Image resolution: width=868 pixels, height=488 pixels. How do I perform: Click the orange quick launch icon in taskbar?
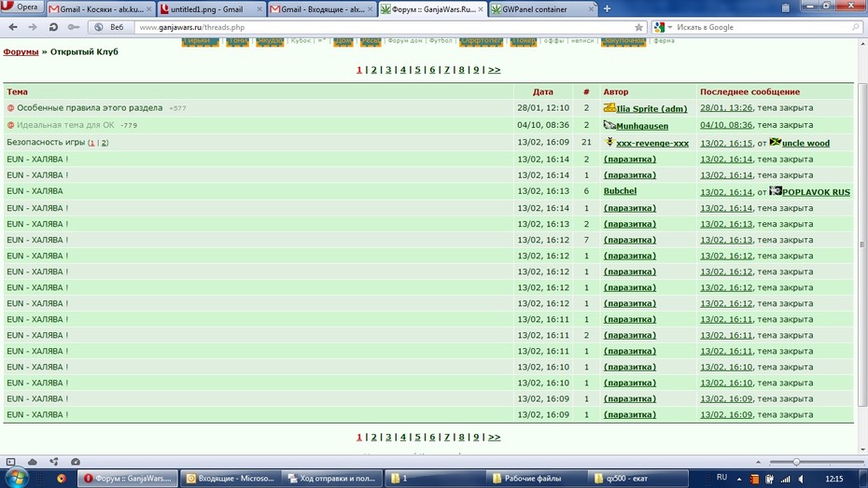click(62, 478)
